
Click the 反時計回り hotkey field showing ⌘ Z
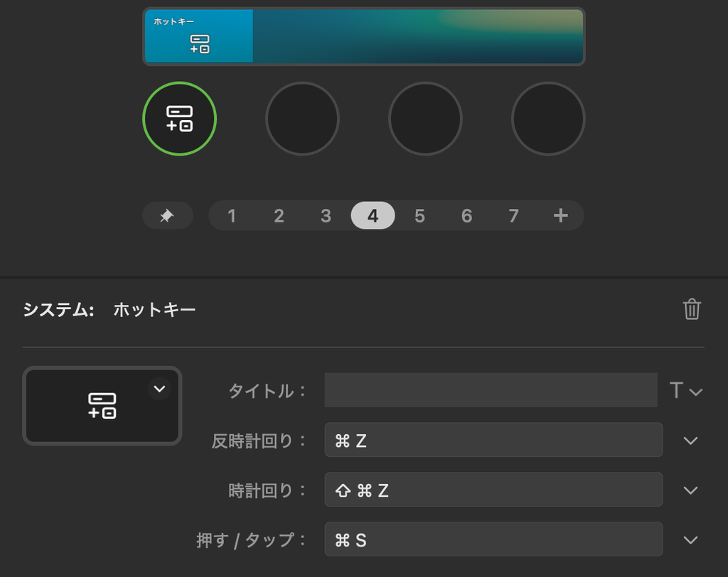pos(493,440)
